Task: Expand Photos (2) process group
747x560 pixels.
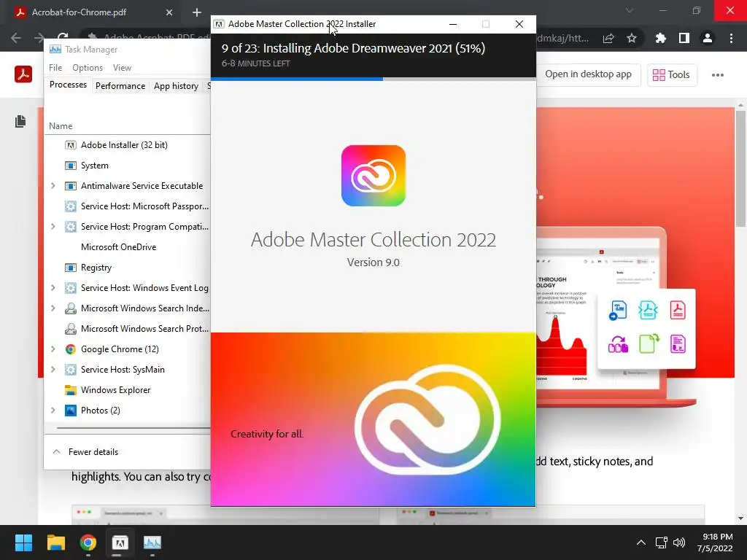Action: 53,411
